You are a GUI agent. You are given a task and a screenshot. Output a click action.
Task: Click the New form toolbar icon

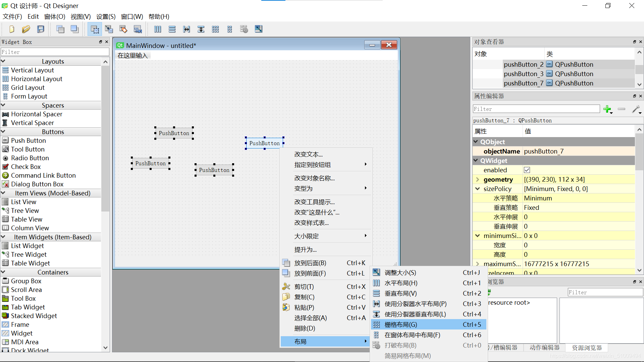12,29
